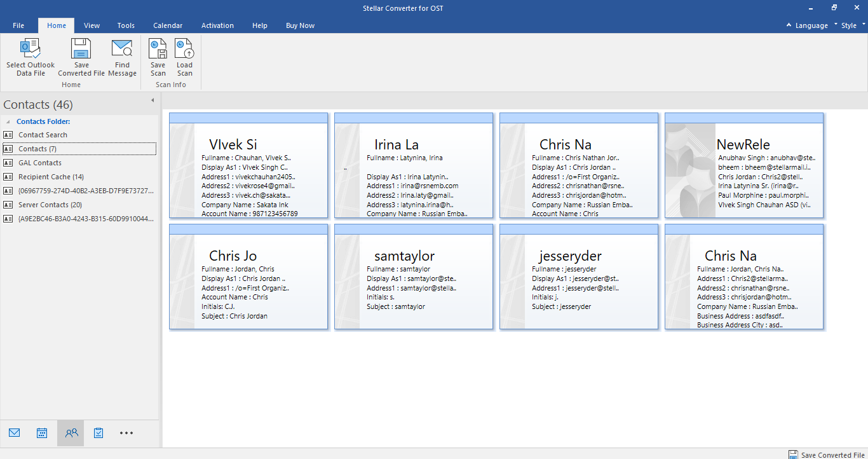Click Save Scan icon

158,49
